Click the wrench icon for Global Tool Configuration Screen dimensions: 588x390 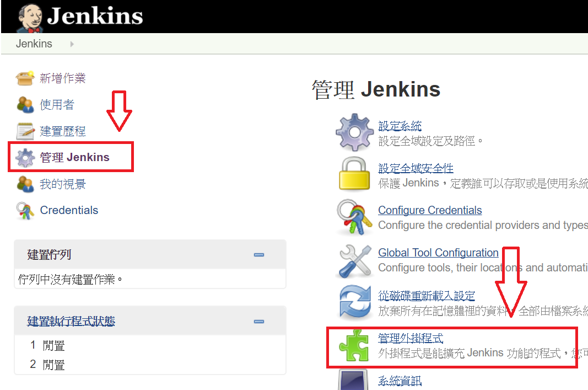(355, 259)
